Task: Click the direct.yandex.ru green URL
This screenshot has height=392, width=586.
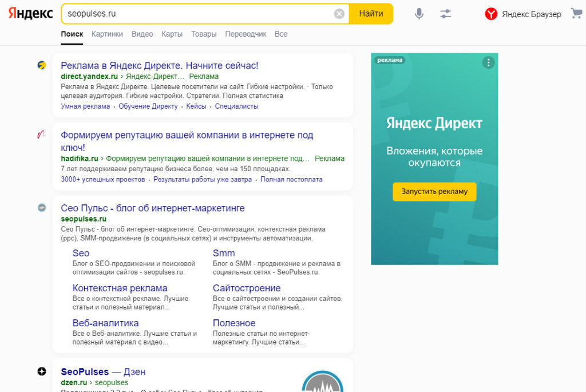Action: (89, 76)
